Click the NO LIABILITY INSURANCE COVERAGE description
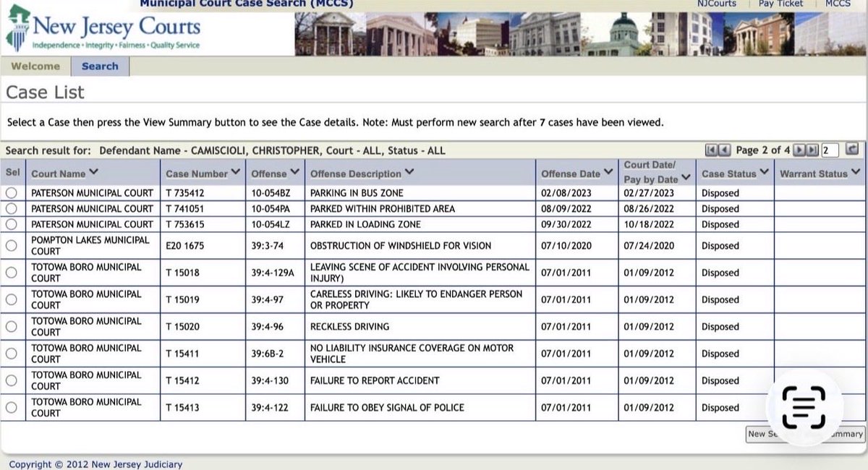868x470 pixels. (412, 354)
